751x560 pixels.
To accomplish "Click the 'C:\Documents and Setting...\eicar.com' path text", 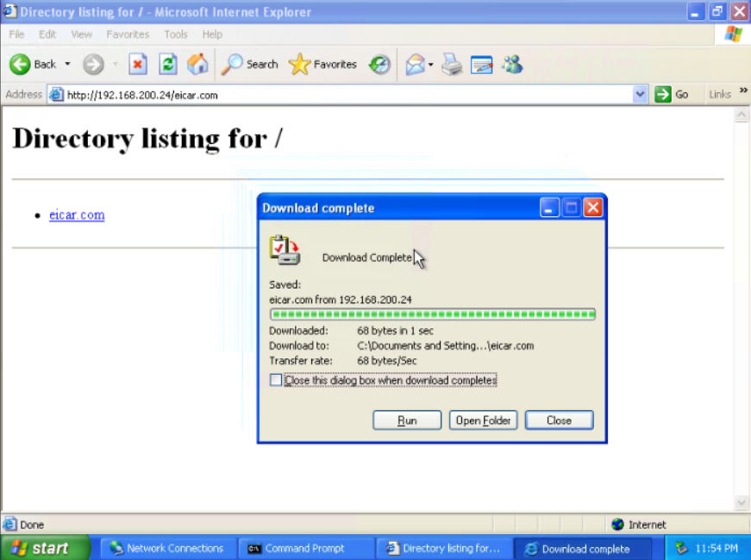I will pyautogui.click(x=446, y=345).
